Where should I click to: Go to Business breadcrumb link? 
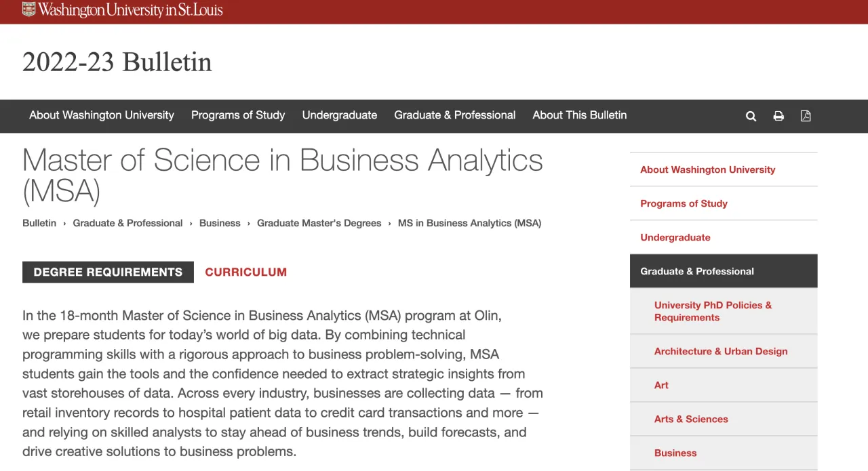(220, 223)
